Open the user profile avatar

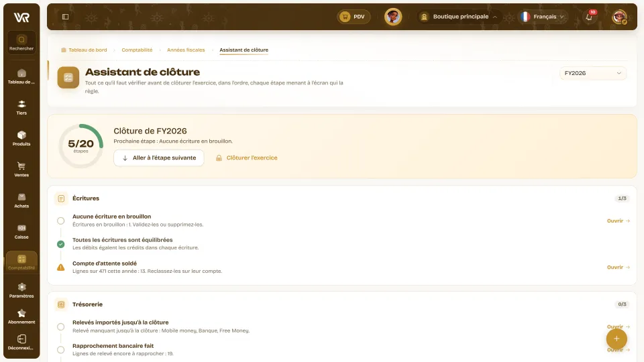[x=619, y=17]
